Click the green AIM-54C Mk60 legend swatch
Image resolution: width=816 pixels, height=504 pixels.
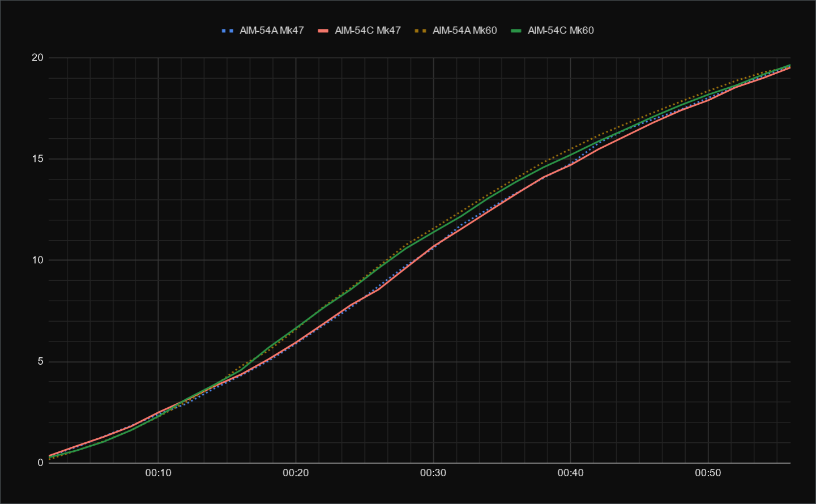pos(516,31)
